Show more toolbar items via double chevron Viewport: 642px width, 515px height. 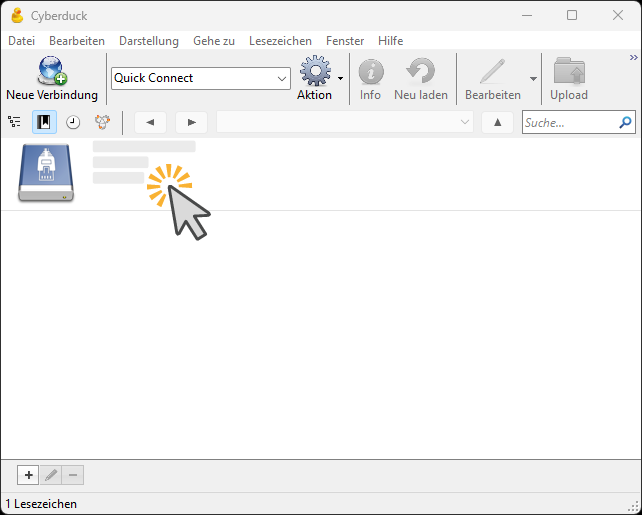click(633, 58)
